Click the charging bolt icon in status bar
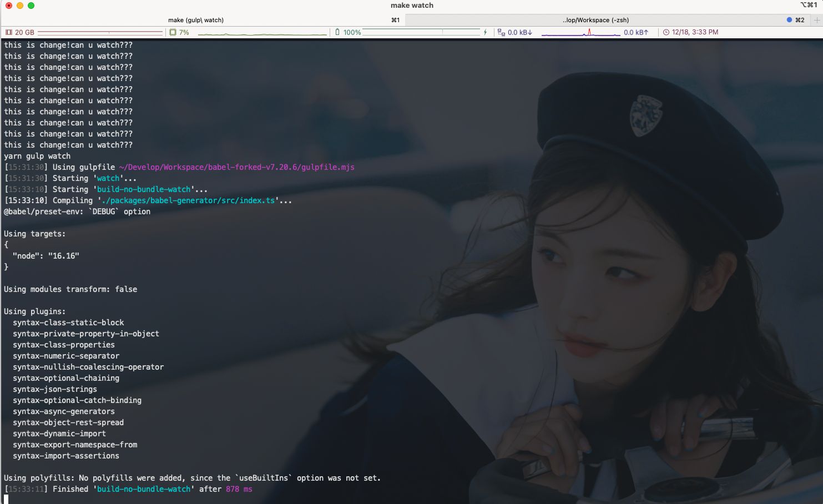This screenshot has width=823, height=504. [x=485, y=32]
